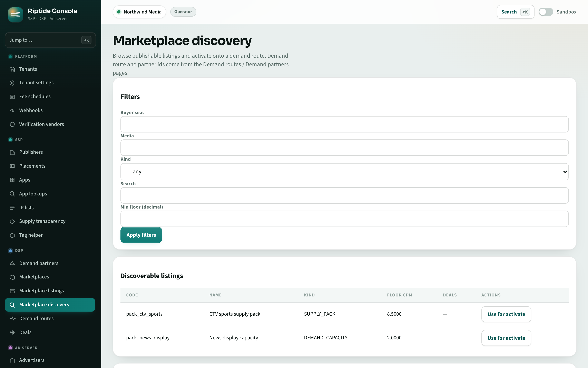Screen dimensions: 588x368
Task: Click the 8.5000 floor CPM value
Action: (394, 314)
